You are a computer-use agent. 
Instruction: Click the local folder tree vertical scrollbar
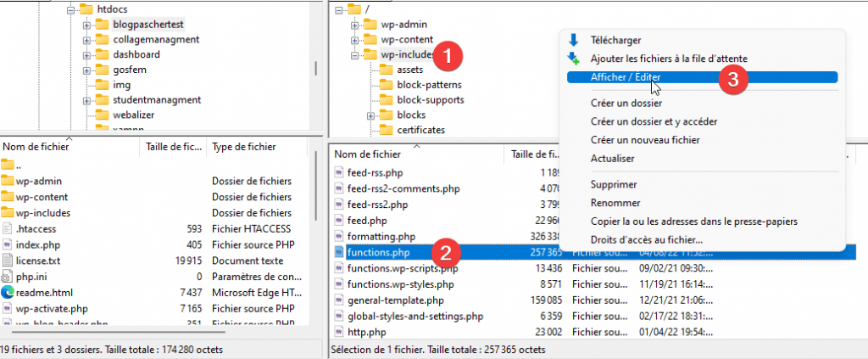click(x=316, y=68)
